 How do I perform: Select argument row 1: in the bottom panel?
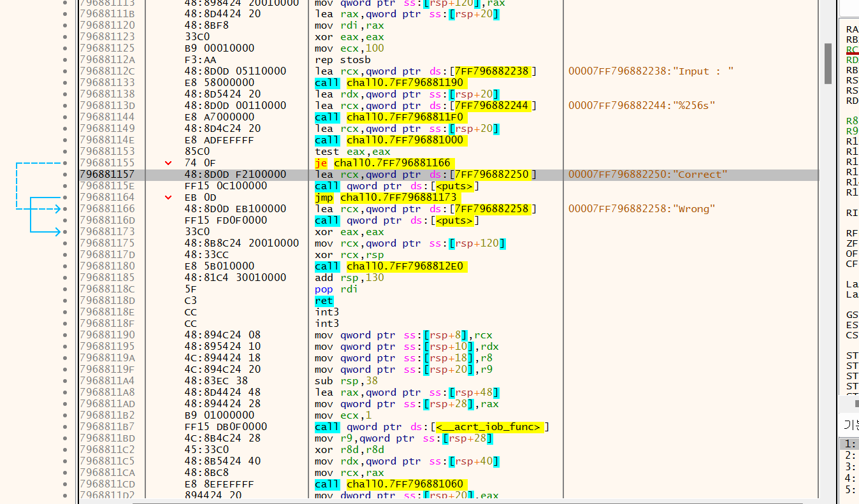tap(849, 443)
